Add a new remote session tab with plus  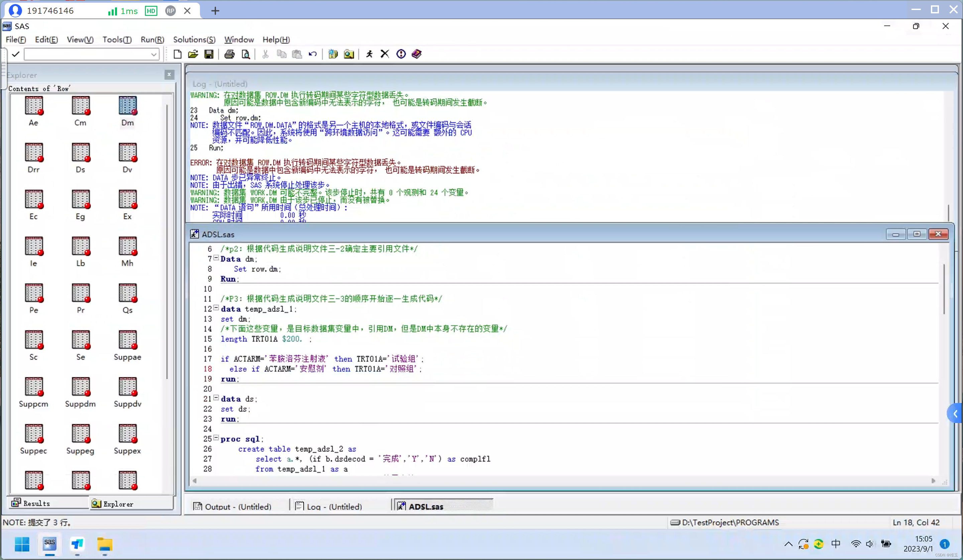tap(215, 11)
